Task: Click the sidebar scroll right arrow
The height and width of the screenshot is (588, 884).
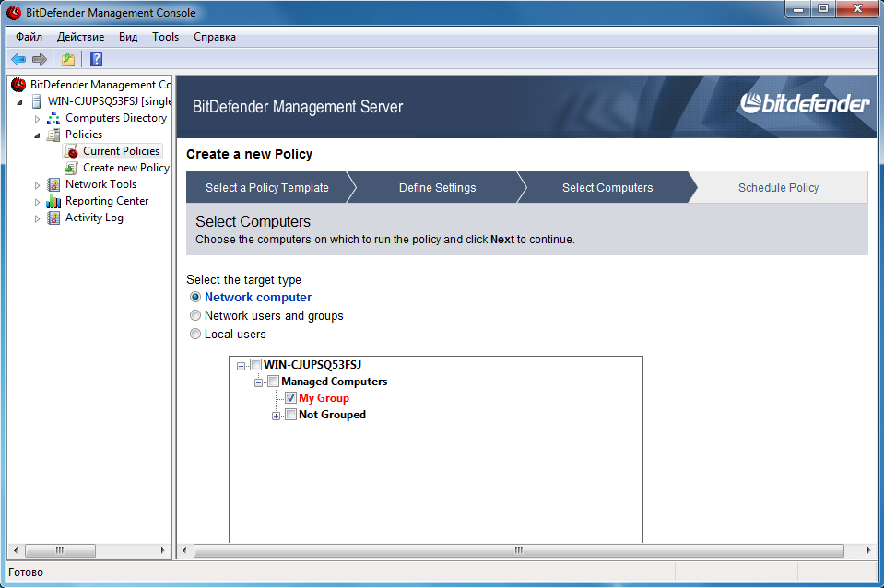Action: 163,550
